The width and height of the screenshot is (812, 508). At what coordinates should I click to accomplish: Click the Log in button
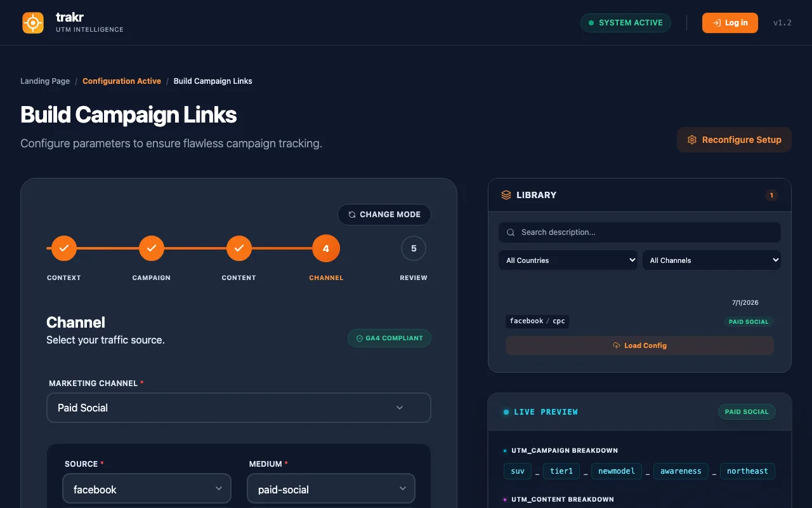point(730,23)
